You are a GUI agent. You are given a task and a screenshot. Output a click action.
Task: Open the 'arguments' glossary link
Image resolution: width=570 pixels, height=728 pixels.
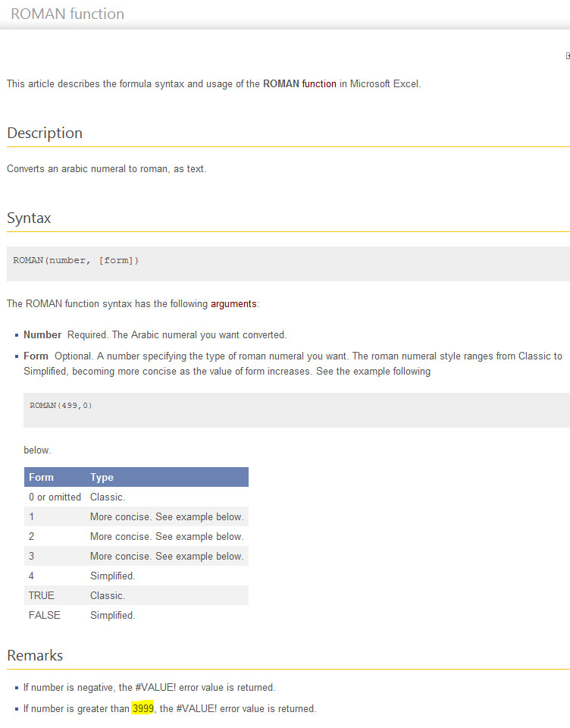(234, 304)
